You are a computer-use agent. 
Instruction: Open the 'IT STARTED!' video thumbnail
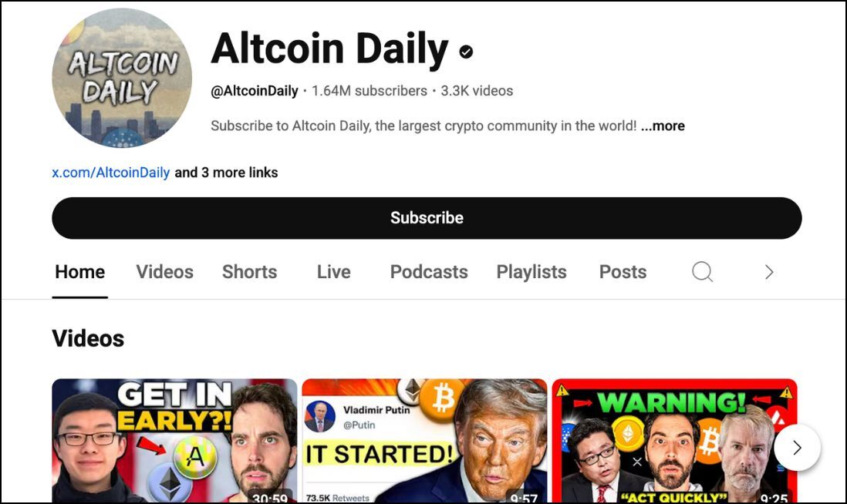pyautogui.click(x=424, y=441)
